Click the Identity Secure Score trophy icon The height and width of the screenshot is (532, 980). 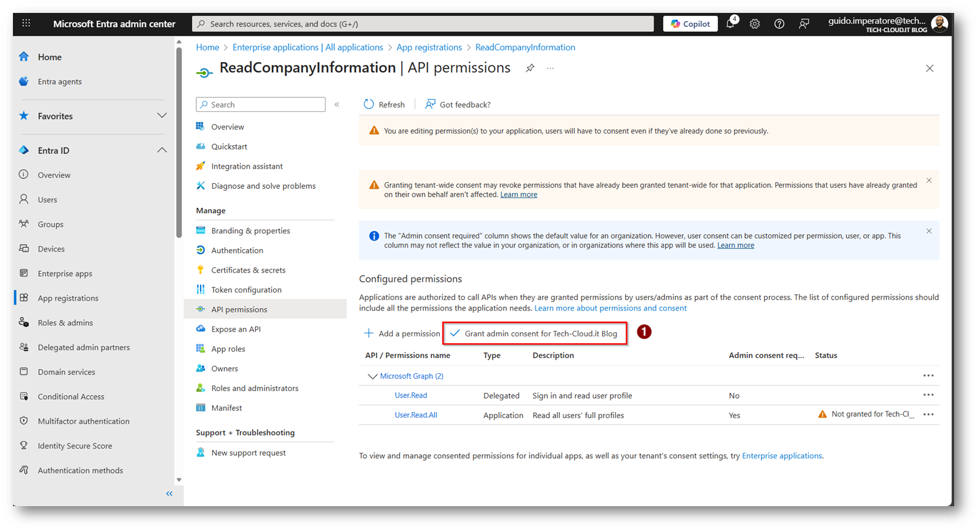coord(24,445)
